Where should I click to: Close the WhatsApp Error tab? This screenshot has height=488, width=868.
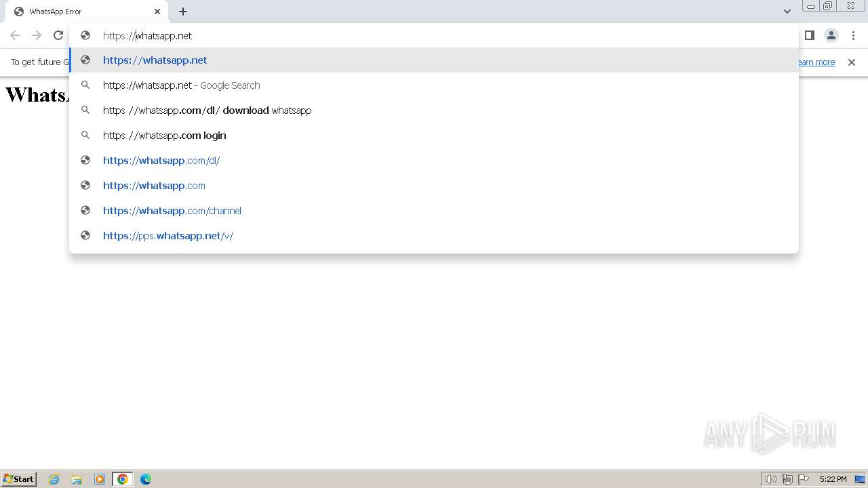[157, 12]
